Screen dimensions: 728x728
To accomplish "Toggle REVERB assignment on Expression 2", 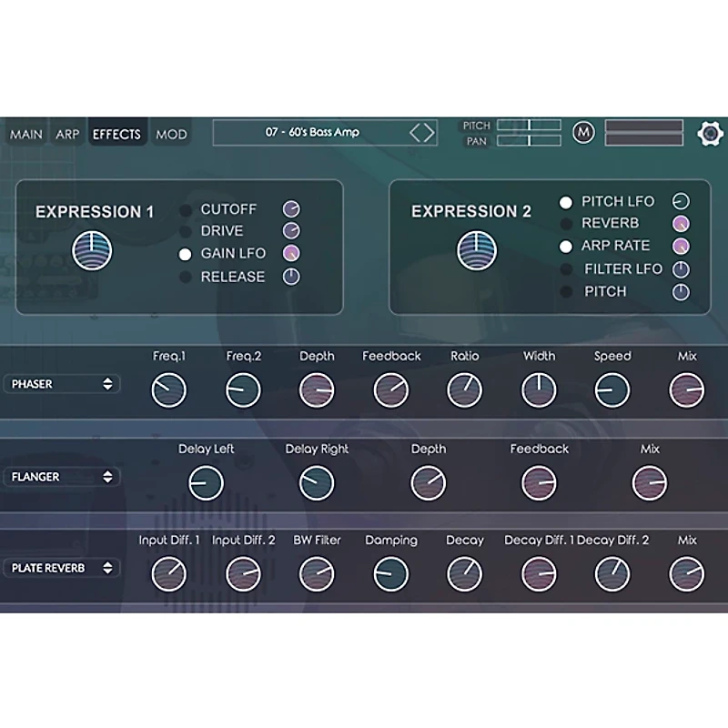I will (568, 223).
